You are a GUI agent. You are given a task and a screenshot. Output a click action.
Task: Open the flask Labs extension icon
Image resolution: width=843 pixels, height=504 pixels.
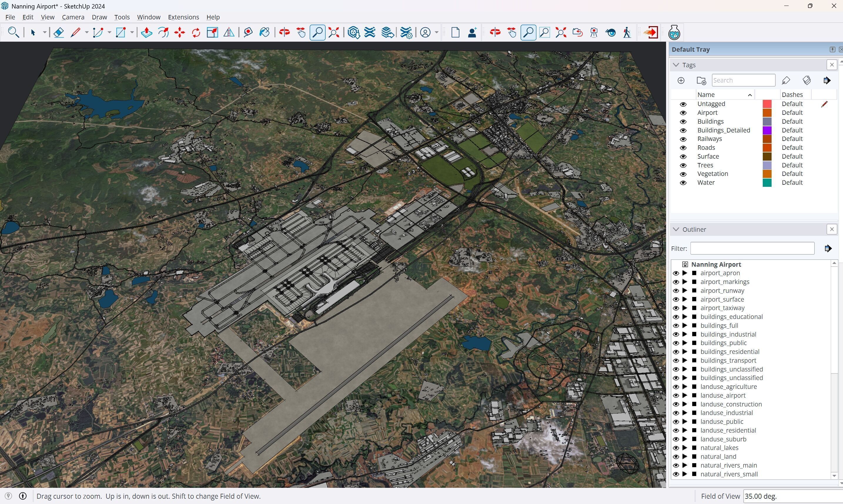[x=674, y=32]
